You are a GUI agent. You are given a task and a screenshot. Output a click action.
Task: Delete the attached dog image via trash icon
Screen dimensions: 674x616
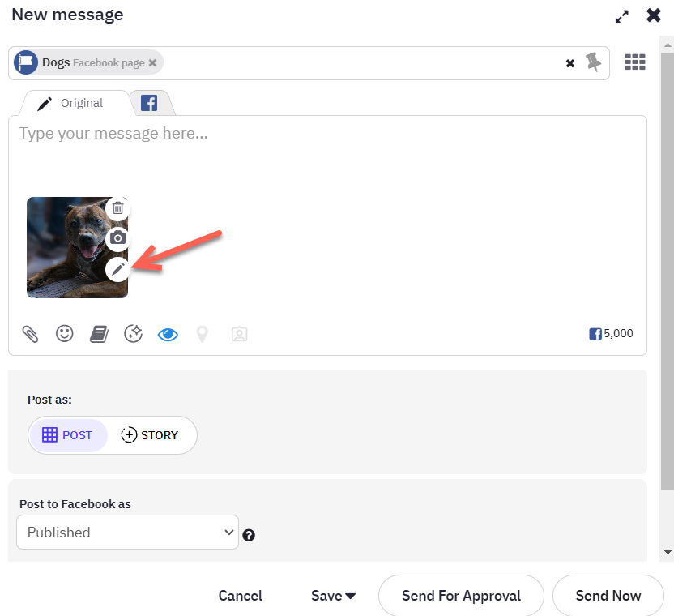click(x=117, y=208)
